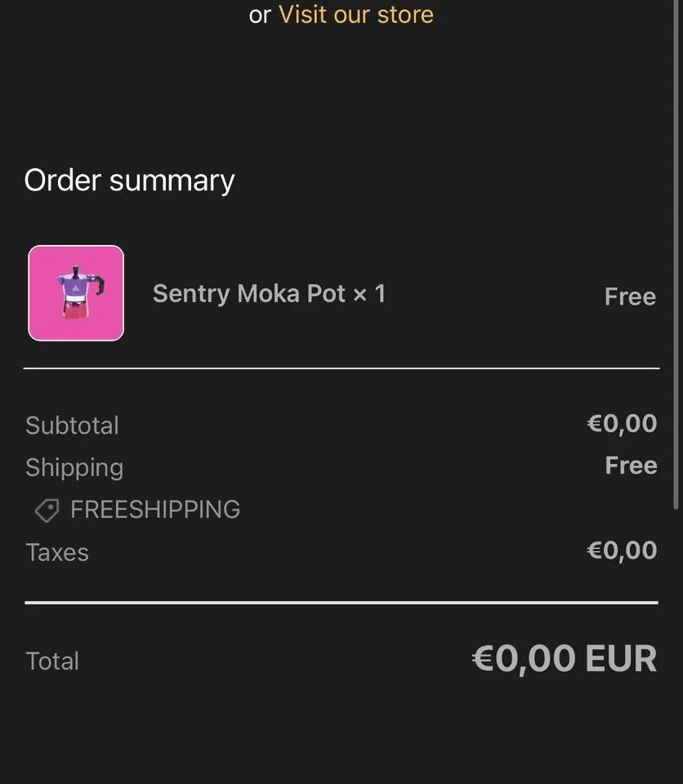Click the Subtotal label
Image resolution: width=683 pixels, height=784 pixels.
(x=72, y=425)
